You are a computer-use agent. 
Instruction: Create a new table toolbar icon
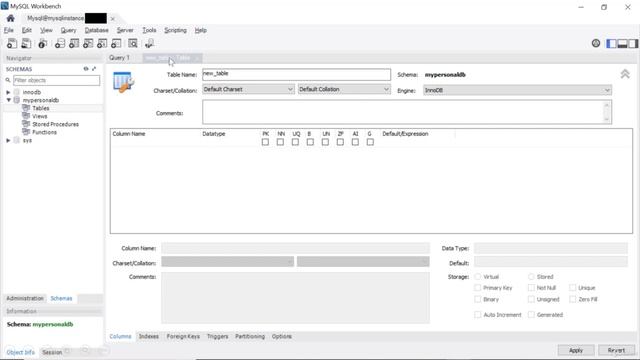point(74,43)
